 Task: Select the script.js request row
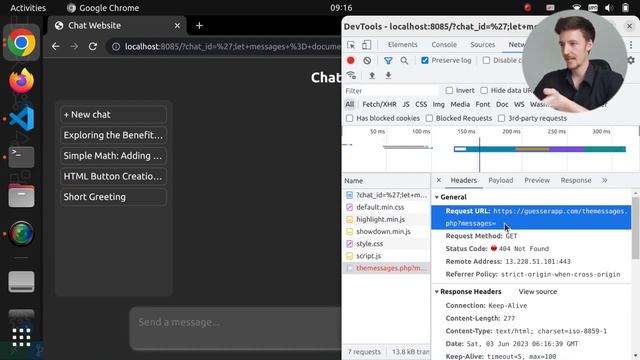[x=386, y=256]
